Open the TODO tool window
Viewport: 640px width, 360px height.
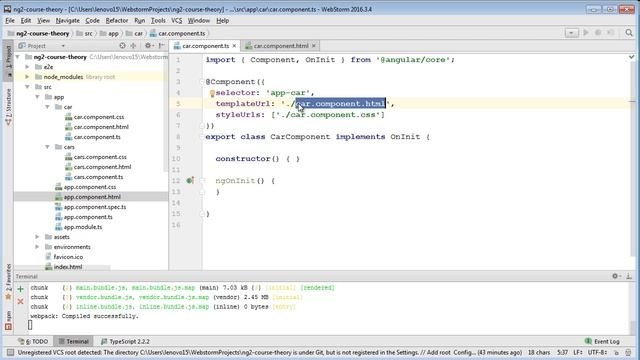pos(33,341)
